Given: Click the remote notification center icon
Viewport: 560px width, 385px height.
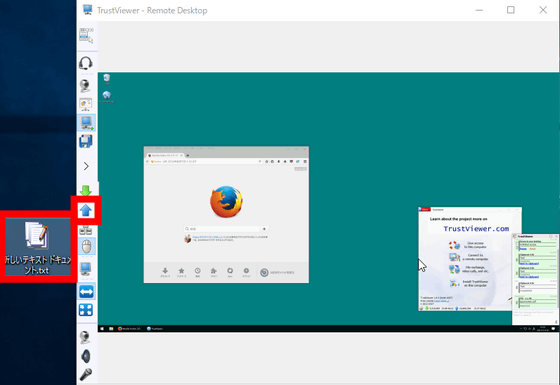Looking at the screenshot, I should 553,329.
